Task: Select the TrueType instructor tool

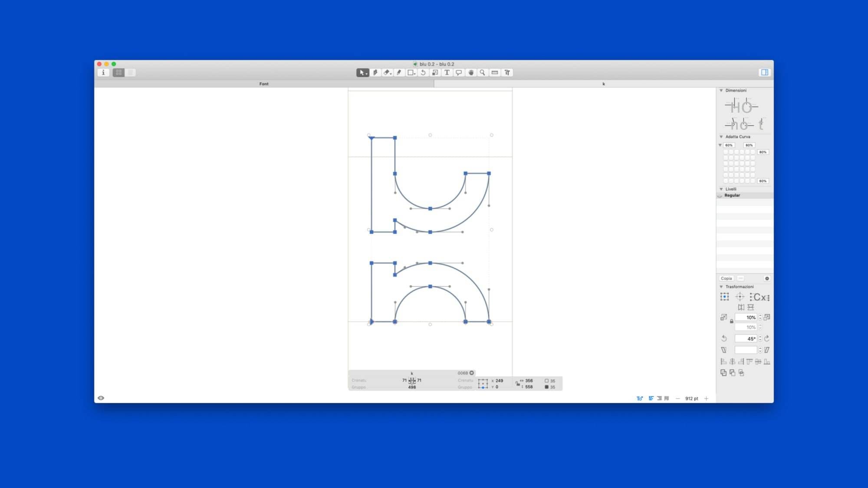Action: pos(507,73)
